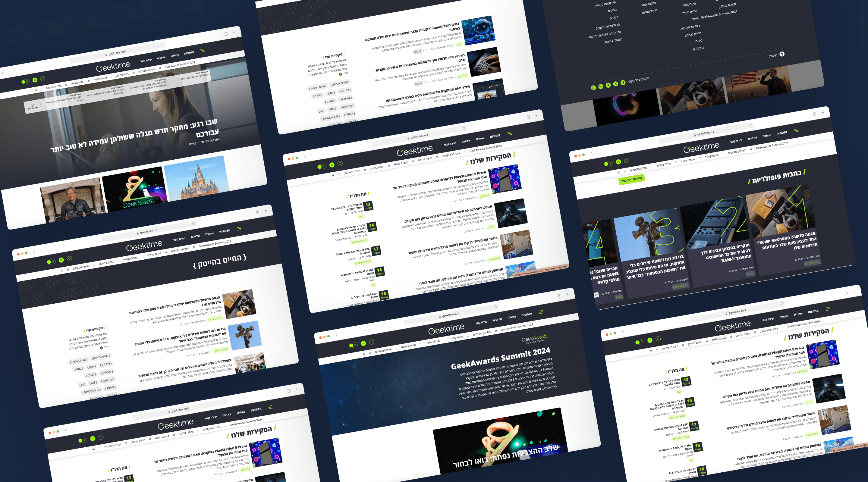
Task: Open יצירת קשר in GeekAwards Summit 2024 page window
Action: [482, 323]
